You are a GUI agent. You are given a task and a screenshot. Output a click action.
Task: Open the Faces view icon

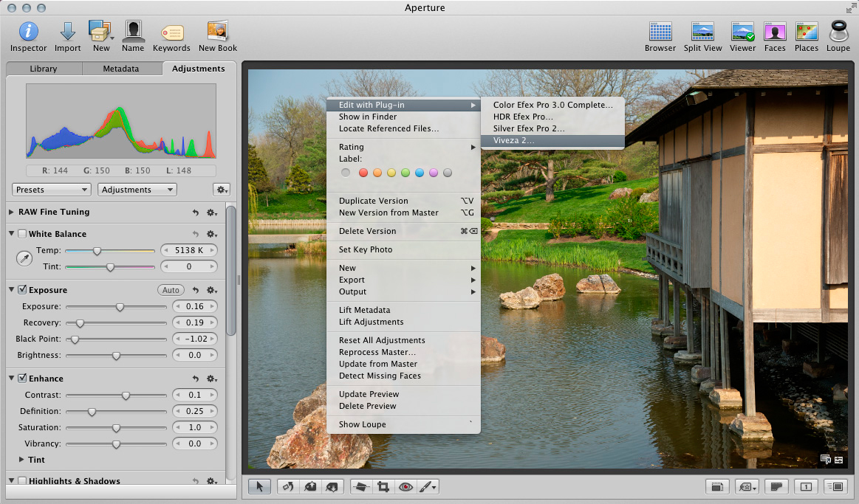[775, 31]
